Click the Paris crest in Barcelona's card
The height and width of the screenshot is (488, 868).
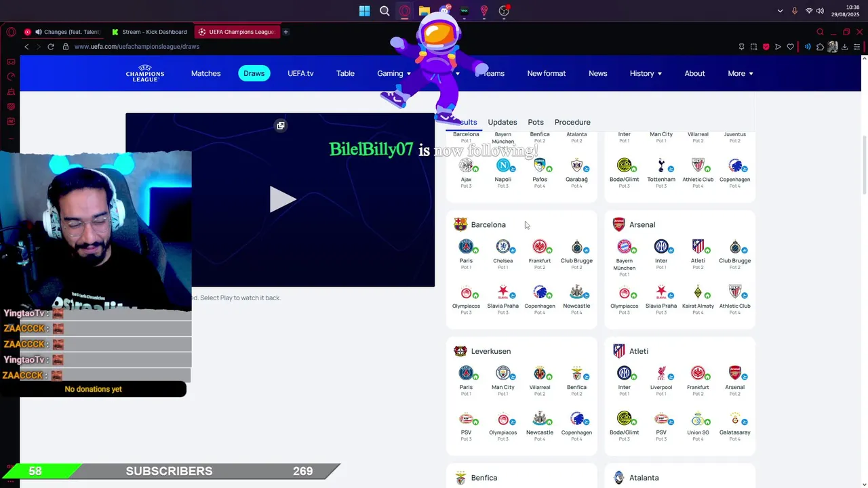(x=466, y=247)
